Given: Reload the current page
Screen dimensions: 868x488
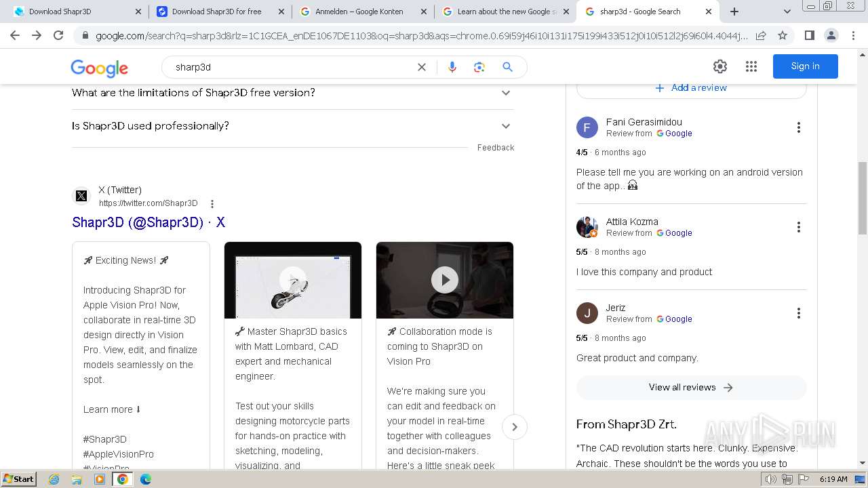Looking at the screenshot, I should click(58, 35).
